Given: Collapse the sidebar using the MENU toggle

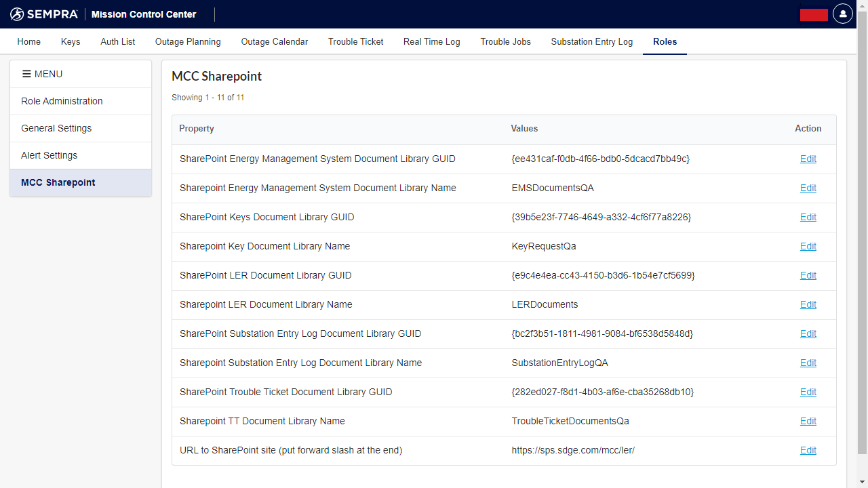Looking at the screenshot, I should pos(26,74).
